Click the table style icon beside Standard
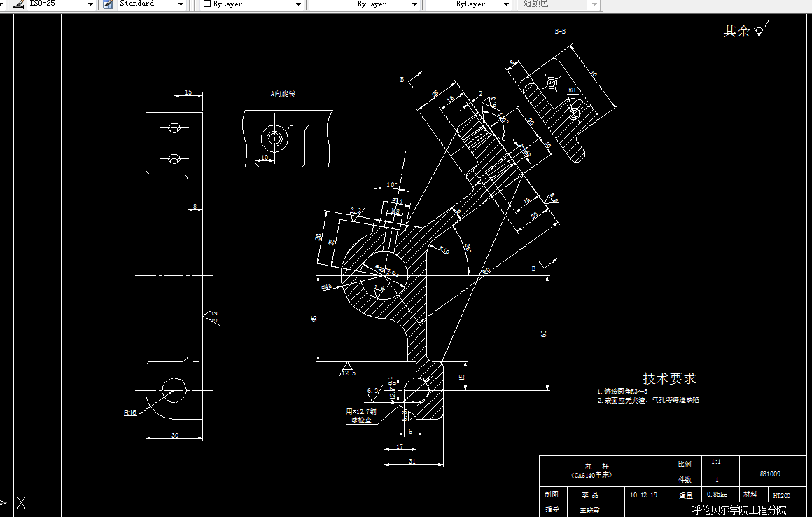812x517 pixels. coord(108,4)
